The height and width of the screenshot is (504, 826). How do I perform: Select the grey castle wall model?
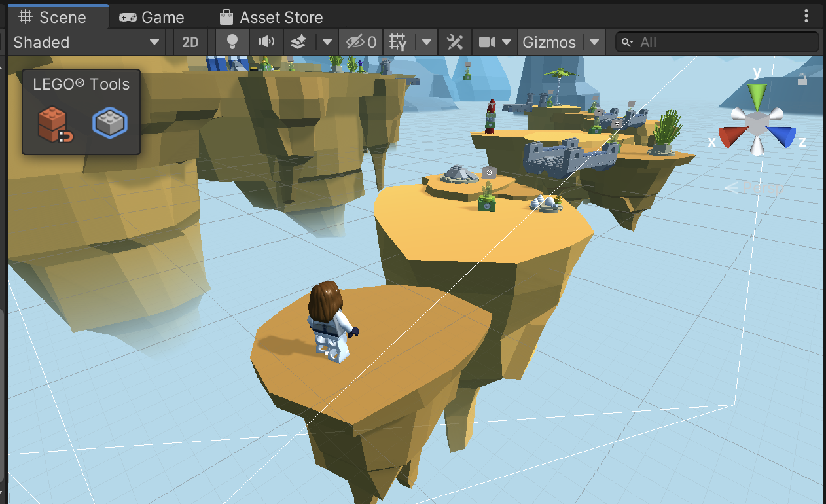click(570, 158)
